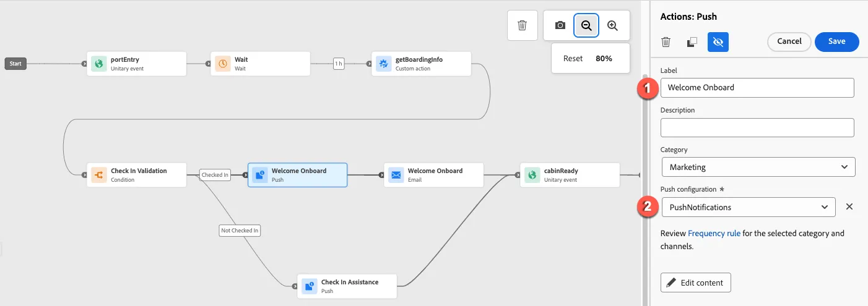Click the Checked In path label
868x306 pixels.
pyautogui.click(x=215, y=175)
